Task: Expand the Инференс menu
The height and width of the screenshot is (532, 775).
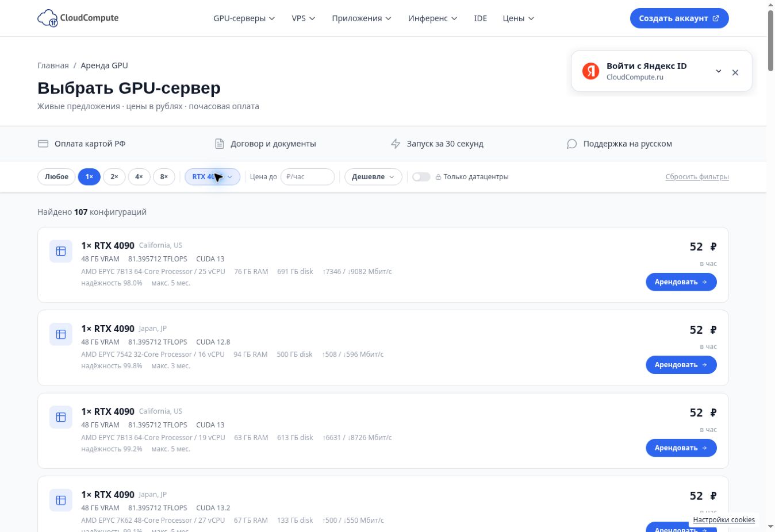Action: (432, 18)
